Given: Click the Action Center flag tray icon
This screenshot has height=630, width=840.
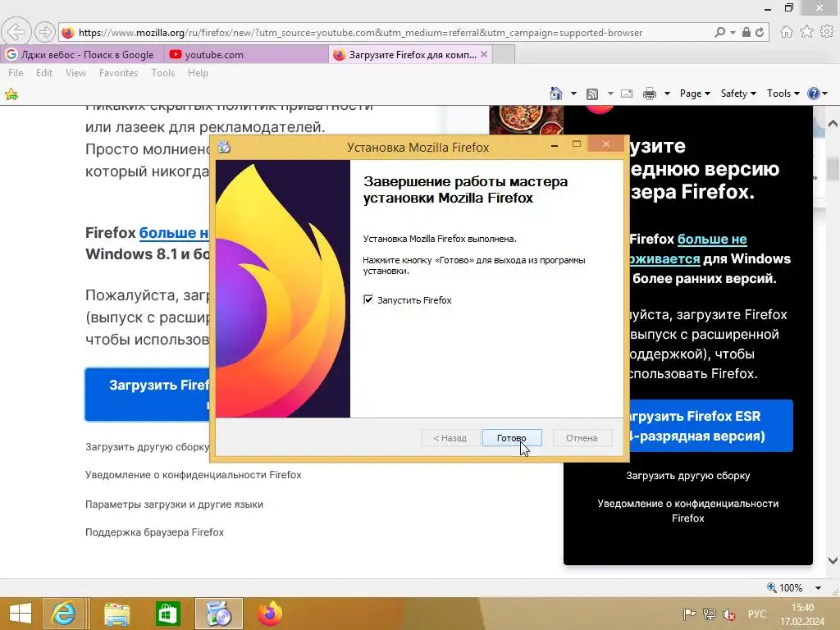Looking at the screenshot, I should coord(689,614).
